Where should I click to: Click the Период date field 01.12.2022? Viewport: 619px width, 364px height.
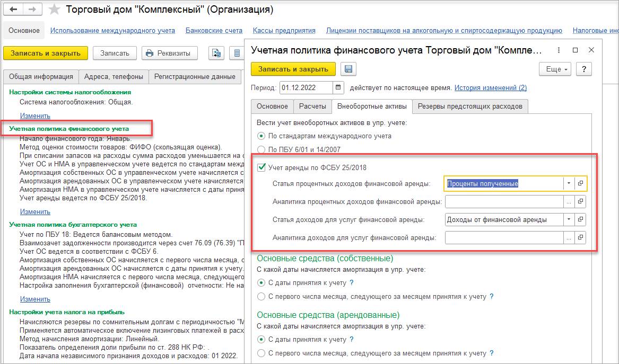(x=307, y=87)
